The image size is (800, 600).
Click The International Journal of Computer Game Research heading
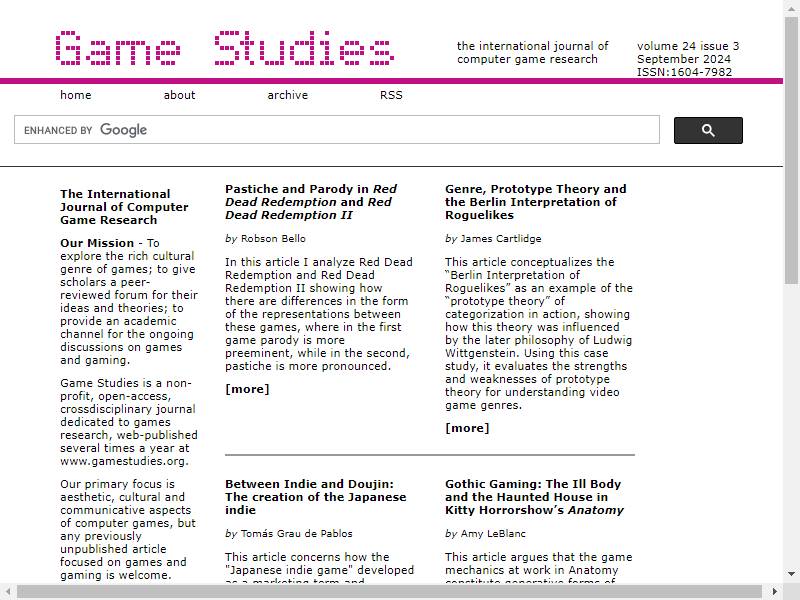coord(124,207)
